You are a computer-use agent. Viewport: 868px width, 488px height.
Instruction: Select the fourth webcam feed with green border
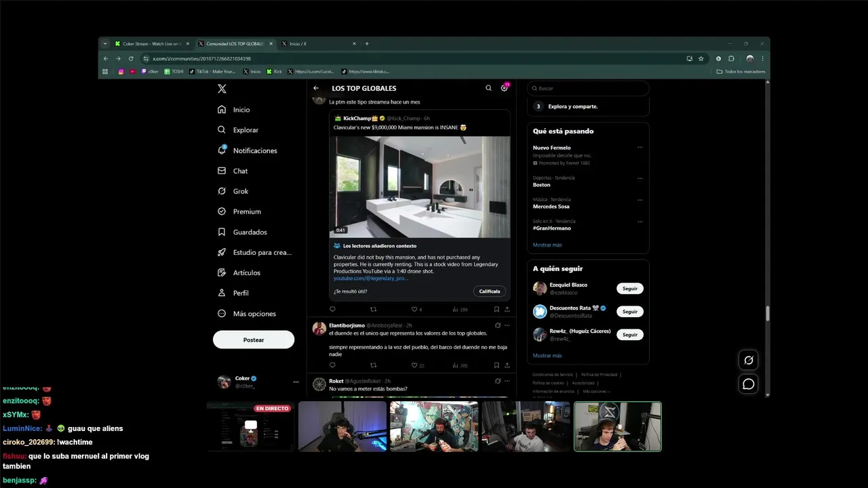point(618,426)
